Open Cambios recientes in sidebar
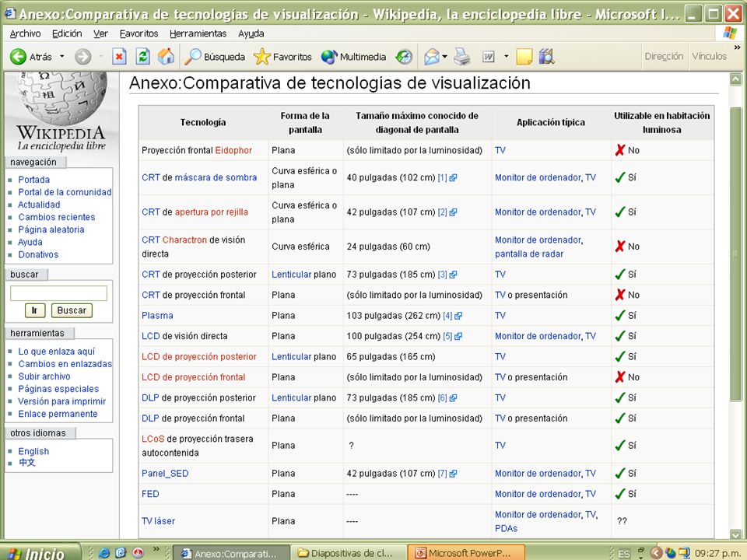 57,217
